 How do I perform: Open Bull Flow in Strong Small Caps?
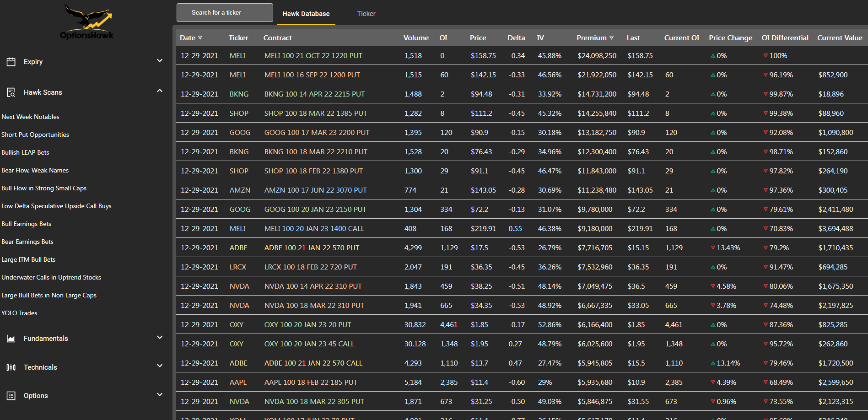coord(44,188)
